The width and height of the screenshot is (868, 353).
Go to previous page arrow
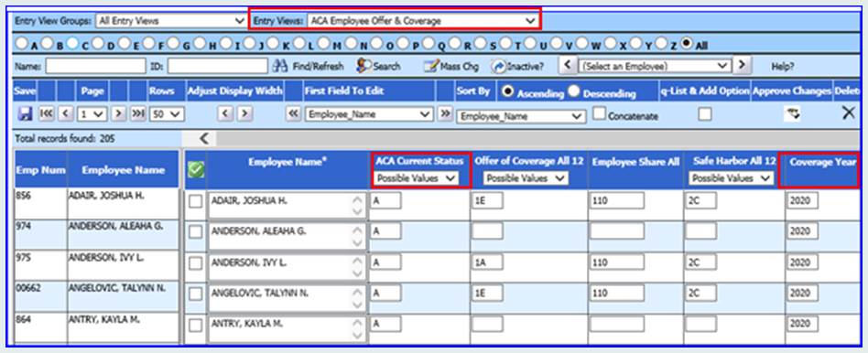(65, 114)
